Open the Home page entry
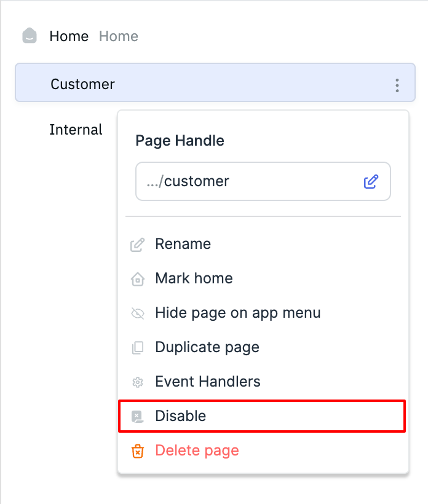The width and height of the screenshot is (428, 504). pos(69,36)
